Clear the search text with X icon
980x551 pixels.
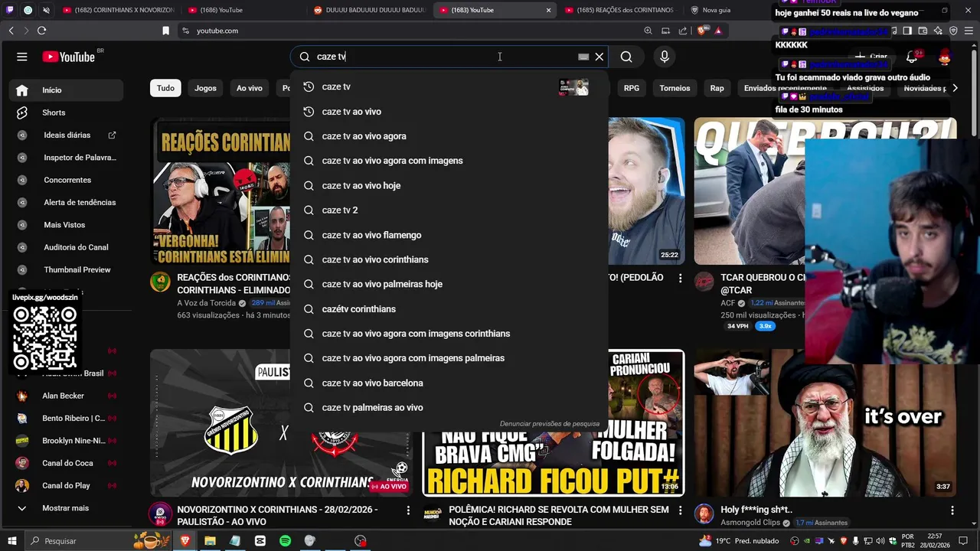599,57
